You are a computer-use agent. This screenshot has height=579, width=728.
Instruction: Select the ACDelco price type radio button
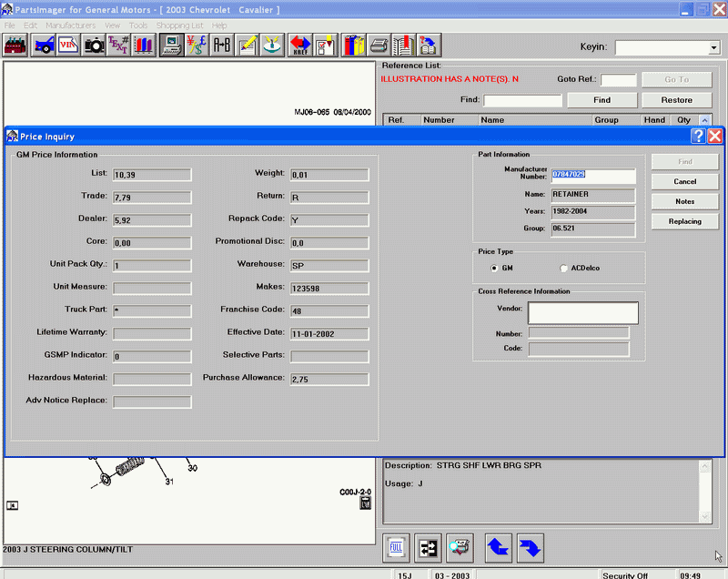(563, 268)
